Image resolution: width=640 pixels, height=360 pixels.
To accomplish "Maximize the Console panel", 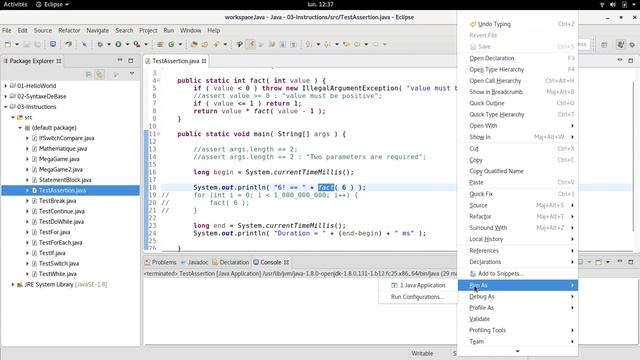I will point(631,262).
